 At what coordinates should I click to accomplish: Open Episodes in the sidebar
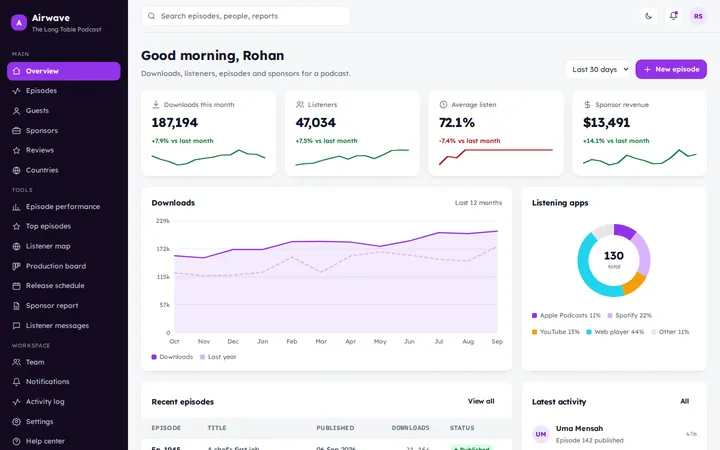64,91
